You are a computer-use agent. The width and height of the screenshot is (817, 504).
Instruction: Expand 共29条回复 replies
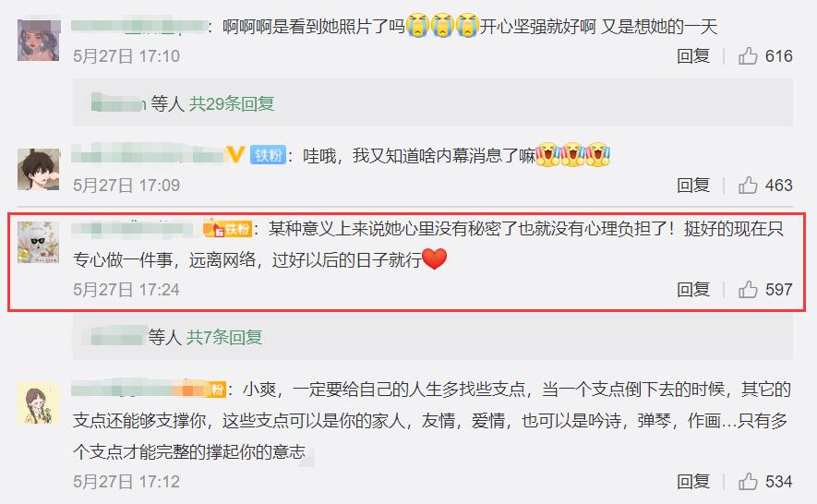232,103
